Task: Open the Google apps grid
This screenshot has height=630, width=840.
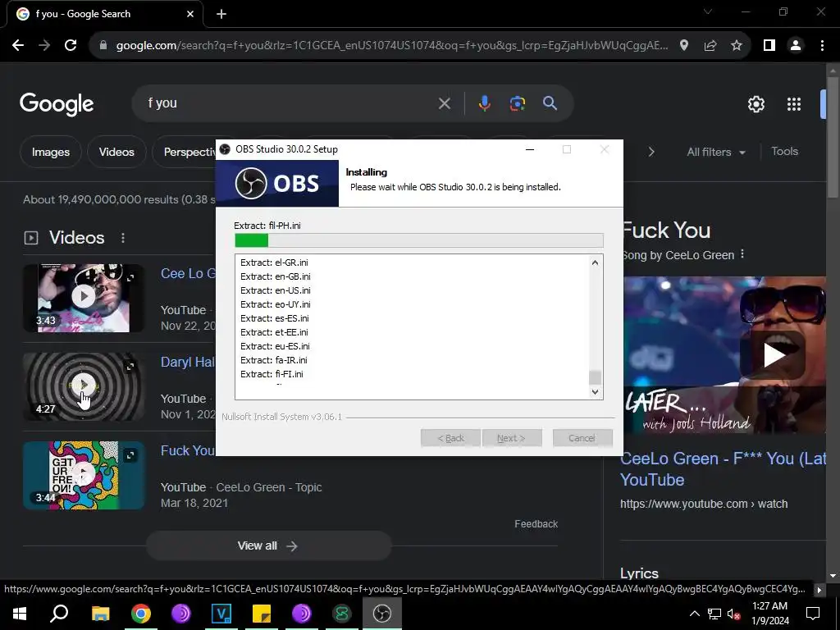Action: coord(794,104)
